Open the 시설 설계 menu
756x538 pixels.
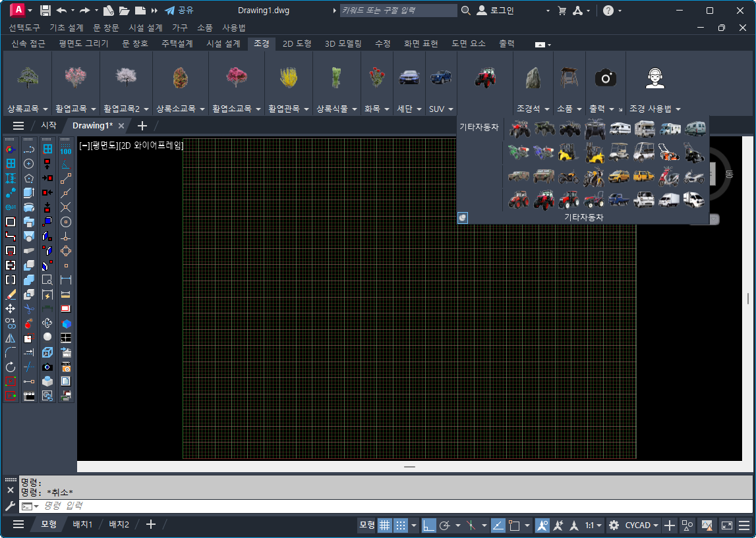point(145,28)
